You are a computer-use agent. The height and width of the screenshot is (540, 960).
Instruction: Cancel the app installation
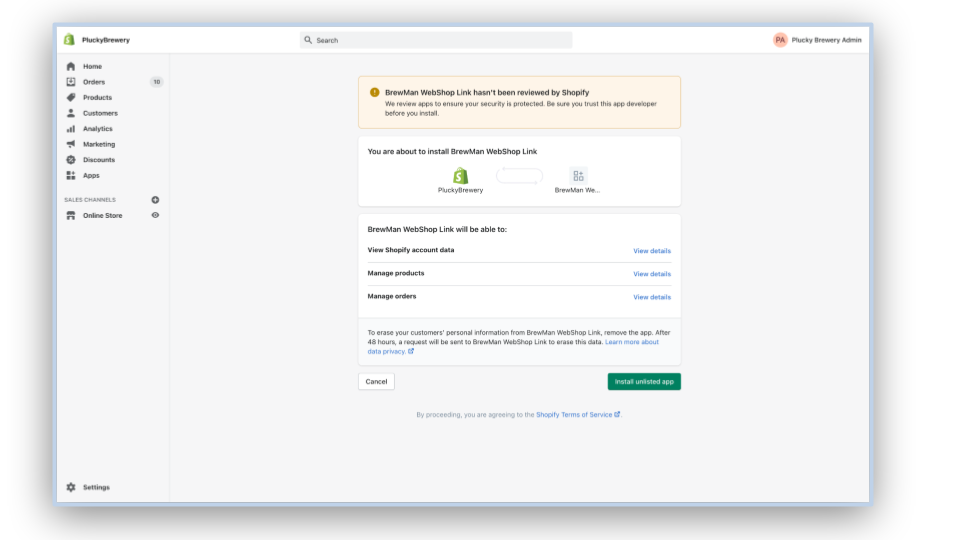click(376, 381)
